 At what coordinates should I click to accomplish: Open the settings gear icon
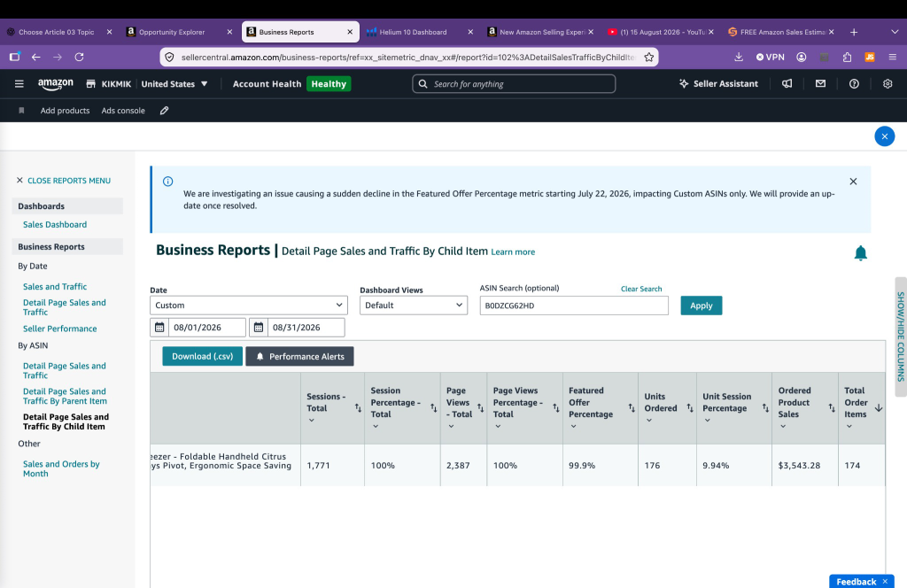coord(888,84)
